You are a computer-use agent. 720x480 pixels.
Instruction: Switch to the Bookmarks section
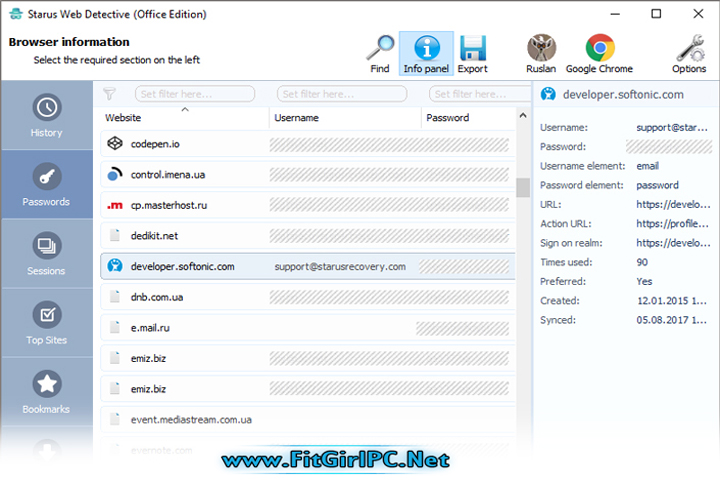[x=47, y=392]
